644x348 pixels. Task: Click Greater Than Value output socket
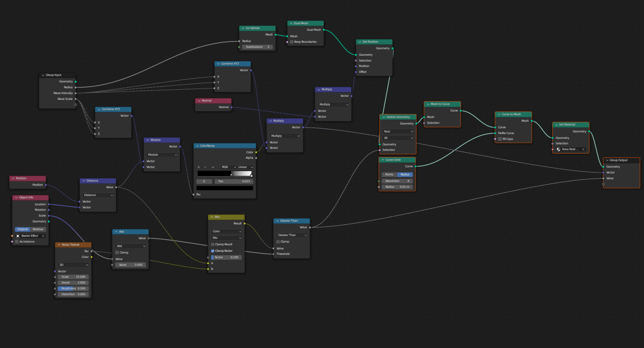coord(310,227)
